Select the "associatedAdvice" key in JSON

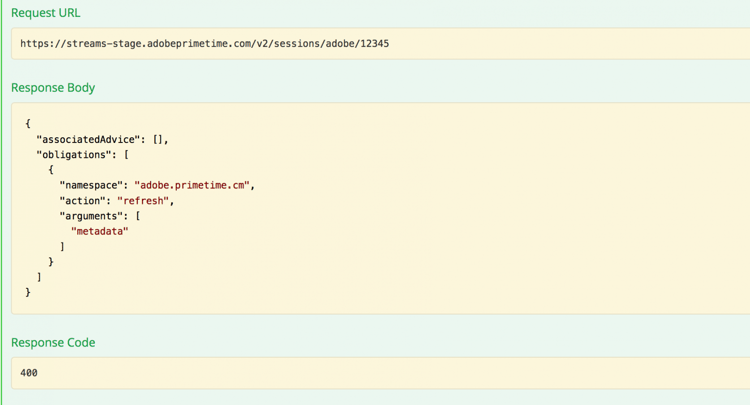(88, 140)
